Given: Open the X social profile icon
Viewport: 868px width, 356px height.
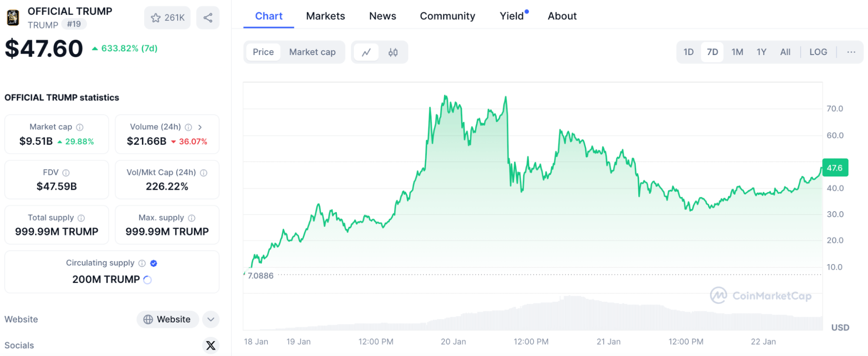Looking at the screenshot, I should (211, 345).
